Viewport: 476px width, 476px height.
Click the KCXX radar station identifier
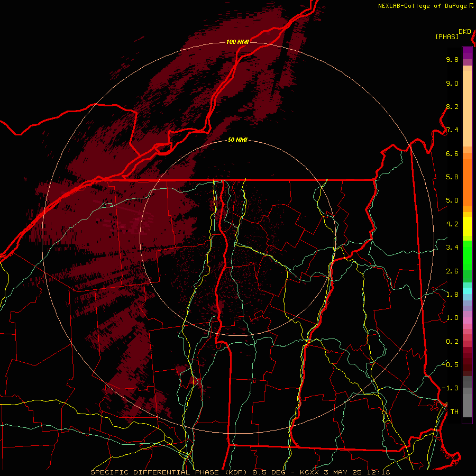pyautogui.click(x=309, y=472)
